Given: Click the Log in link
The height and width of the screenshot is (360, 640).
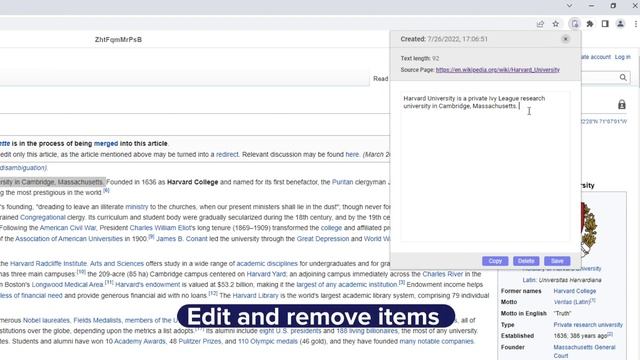Looking at the screenshot, I should tap(623, 57).
